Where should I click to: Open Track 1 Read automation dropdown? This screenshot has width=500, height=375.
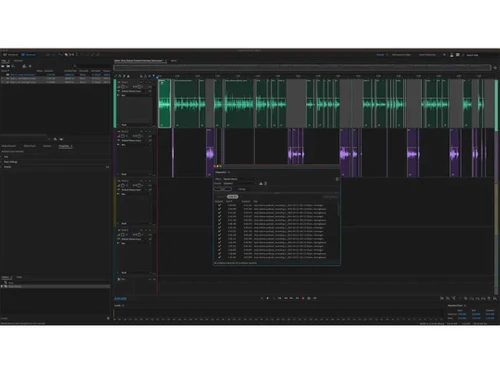pyautogui.click(x=135, y=125)
